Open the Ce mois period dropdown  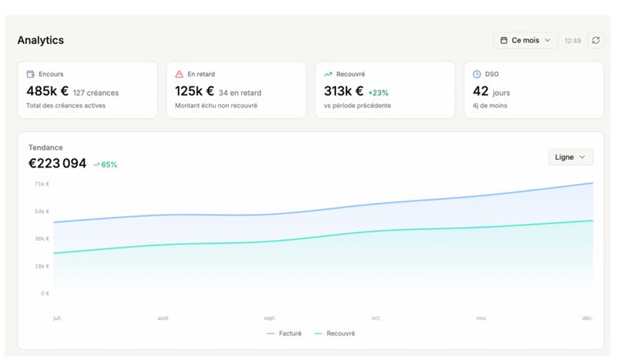click(526, 40)
